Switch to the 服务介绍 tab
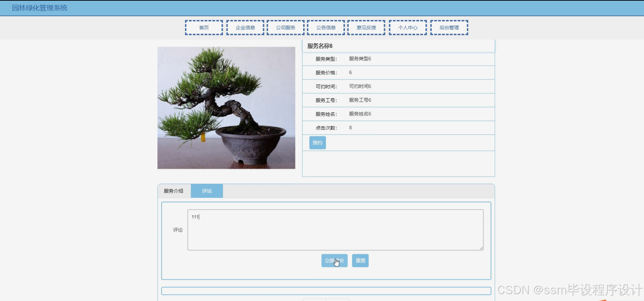The width and height of the screenshot is (644, 301). [x=174, y=191]
